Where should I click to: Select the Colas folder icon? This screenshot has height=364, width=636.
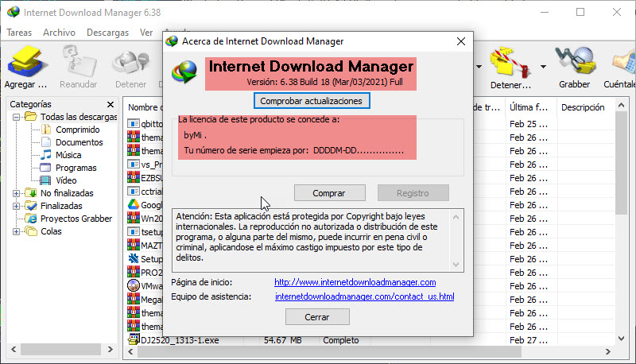(31, 231)
